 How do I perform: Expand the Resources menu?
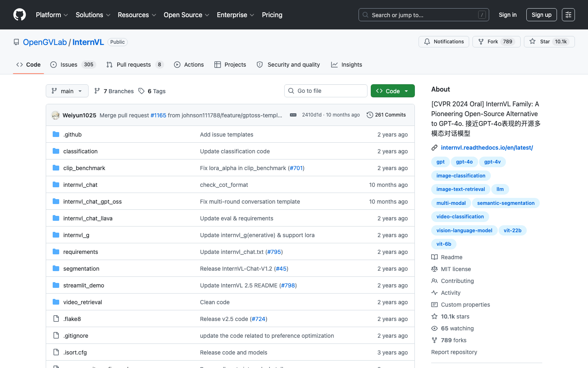137,15
